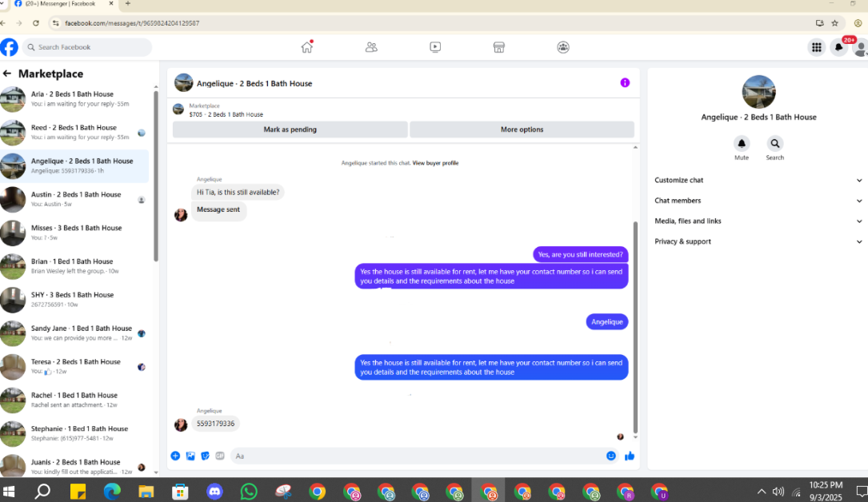Open conversation information purple icon
This screenshot has width=868, height=502.
tap(625, 83)
